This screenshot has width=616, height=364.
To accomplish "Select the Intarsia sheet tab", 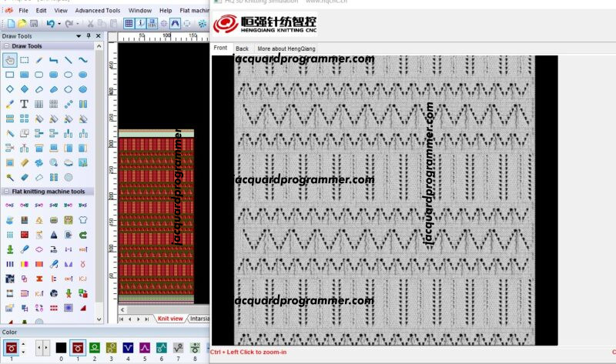I will click(x=199, y=319).
